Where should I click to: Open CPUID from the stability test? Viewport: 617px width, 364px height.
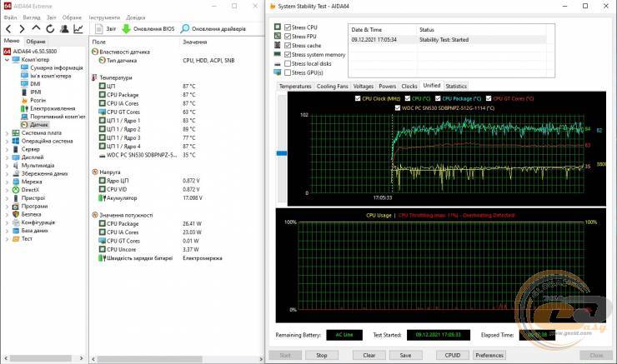click(453, 355)
